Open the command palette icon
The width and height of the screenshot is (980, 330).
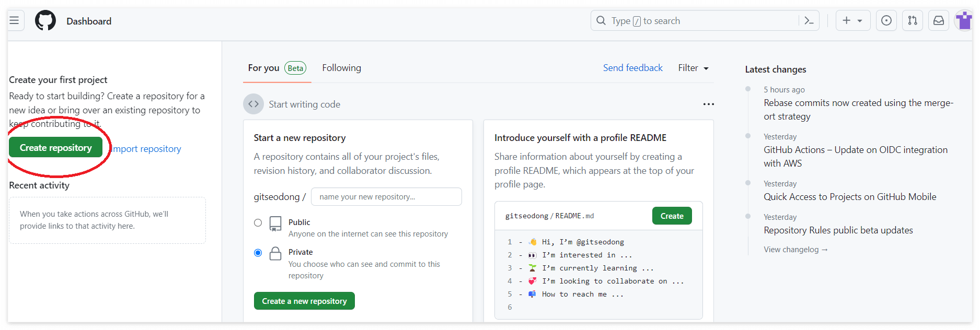click(809, 21)
